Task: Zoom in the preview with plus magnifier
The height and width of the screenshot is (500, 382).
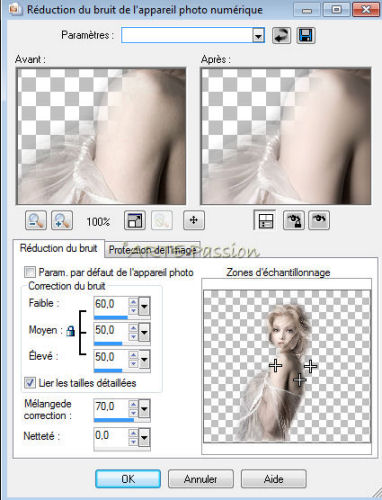Action: [x=62, y=220]
